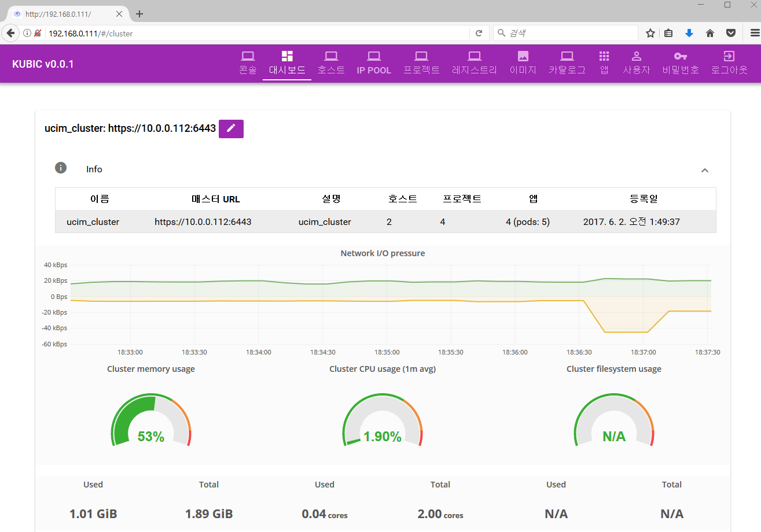Open the 앱 apps grid icon
Image resolution: width=761 pixels, height=532 pixels.
604,57
